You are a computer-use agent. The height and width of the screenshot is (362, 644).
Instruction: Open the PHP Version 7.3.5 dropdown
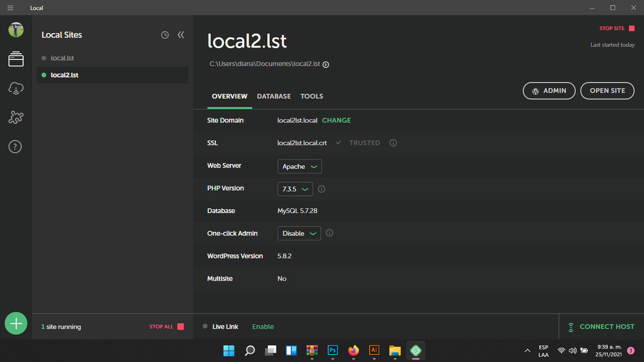(295, 189)
